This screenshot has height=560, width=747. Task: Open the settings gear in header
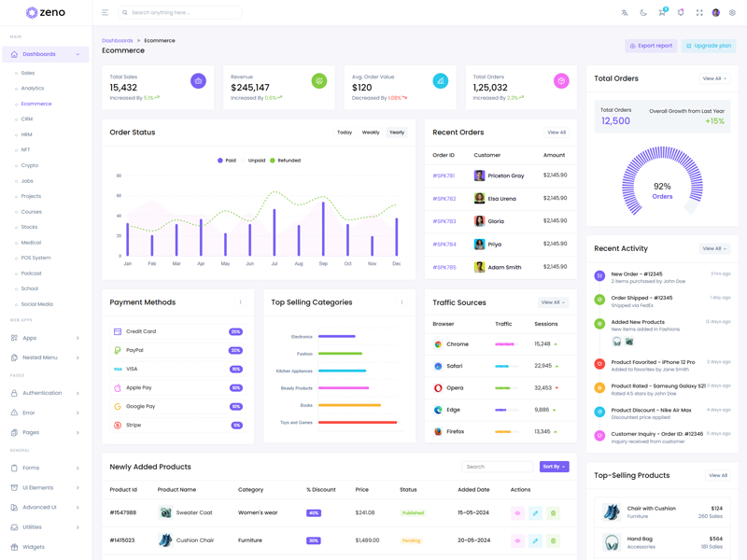pyautogui.click(x=732, y=13)
